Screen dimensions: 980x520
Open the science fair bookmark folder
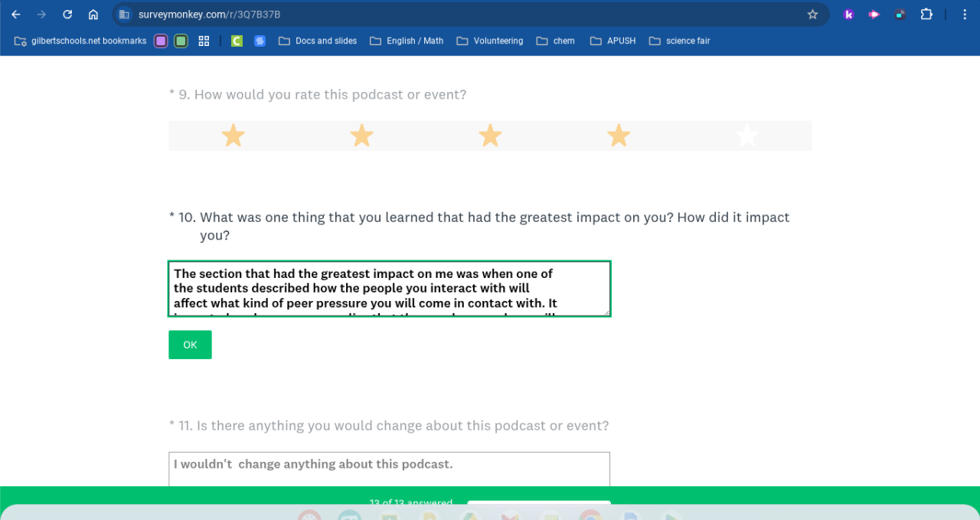tap(679, 41)
